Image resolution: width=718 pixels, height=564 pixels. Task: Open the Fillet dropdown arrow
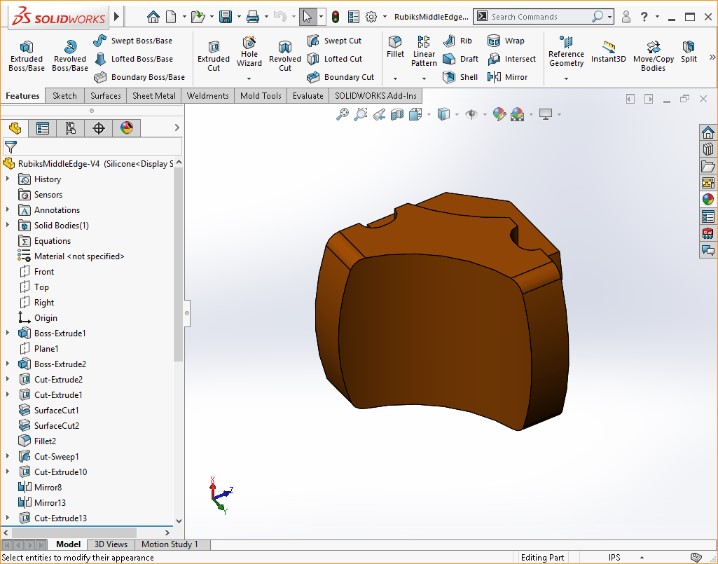pyautogui.click(x=395, y=79)
